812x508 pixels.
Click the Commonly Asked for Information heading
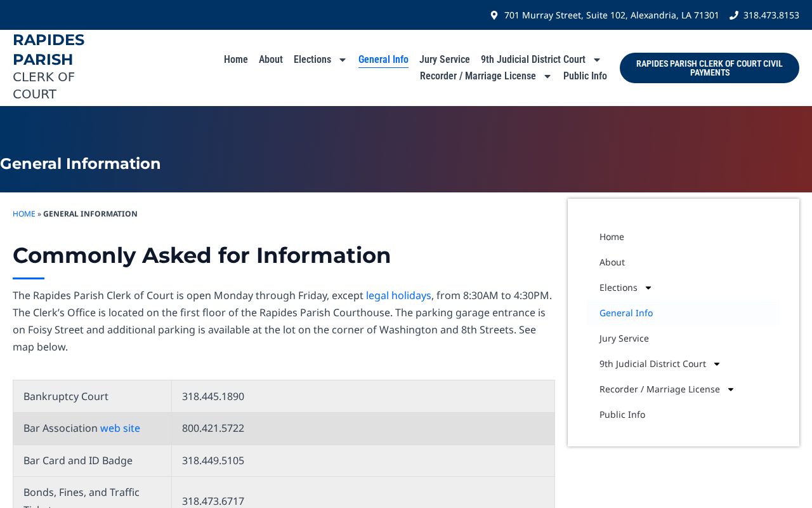[x=202, y=255]
